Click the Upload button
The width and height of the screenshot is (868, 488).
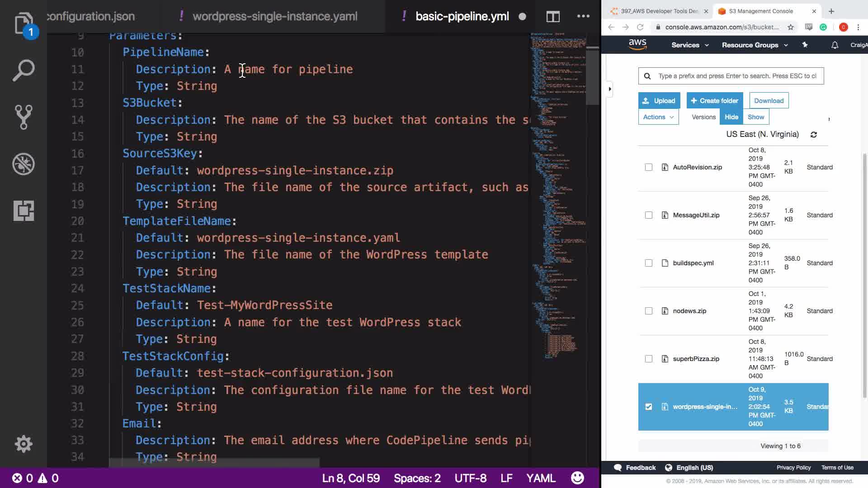tap(659, 101)
